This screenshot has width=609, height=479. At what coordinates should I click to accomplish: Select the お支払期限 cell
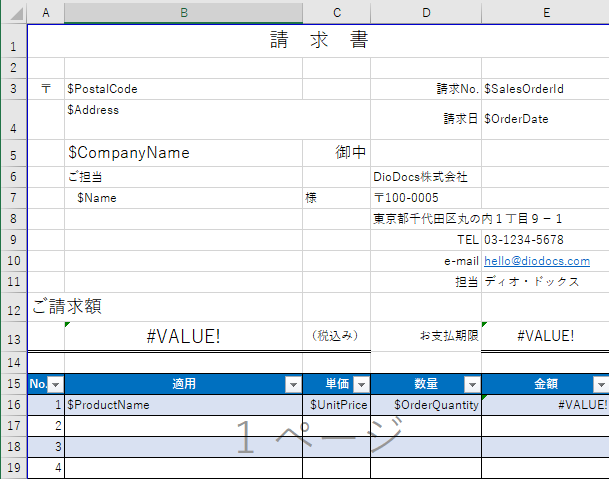[x=426, y=336]
